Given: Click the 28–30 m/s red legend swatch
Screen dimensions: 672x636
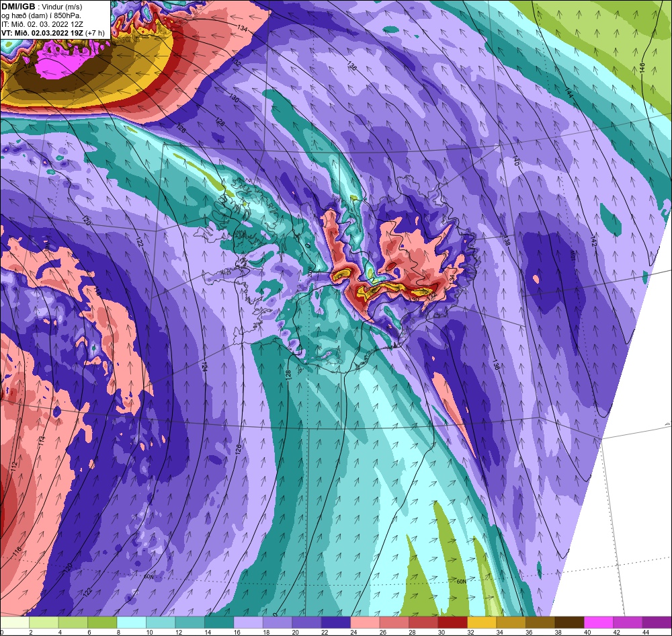Looking at the screenshot, I should tap(423, 623).
